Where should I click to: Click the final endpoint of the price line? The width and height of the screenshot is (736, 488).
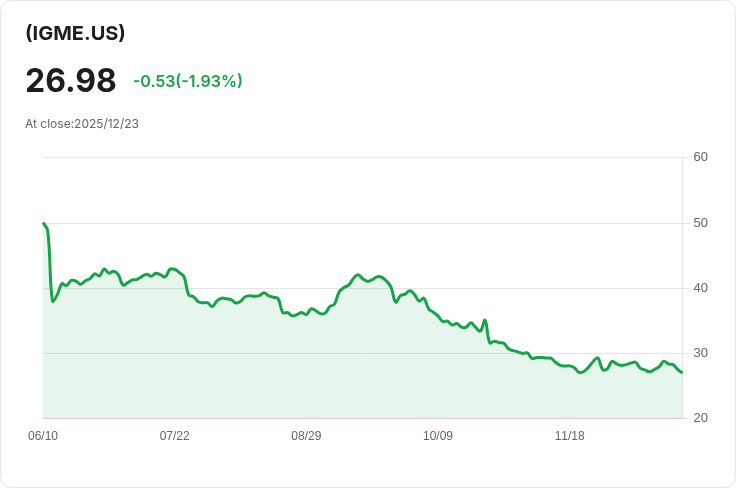coord(682,373)
